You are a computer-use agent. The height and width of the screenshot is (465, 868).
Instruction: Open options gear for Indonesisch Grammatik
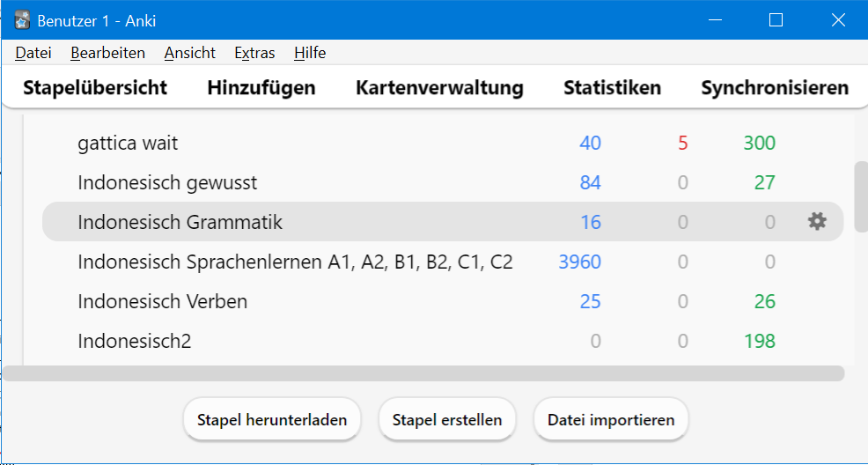[817, 222]
